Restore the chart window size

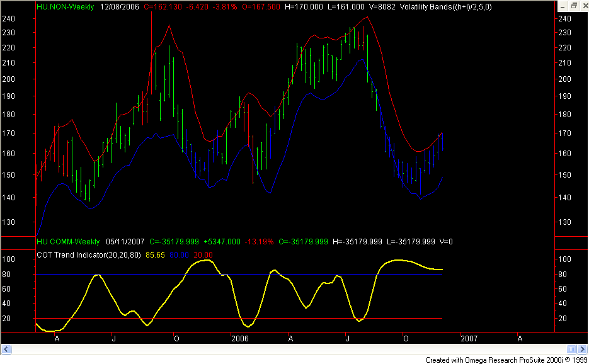click(x=574, y=6)
